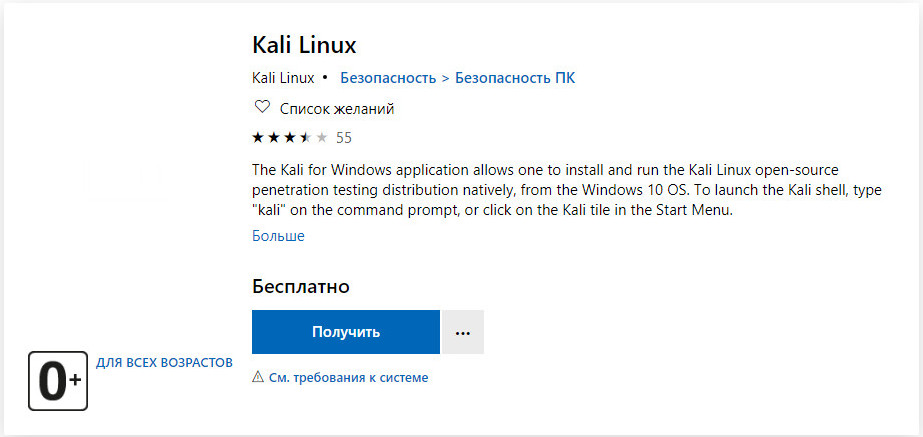This screenshot has width=923, height=437.
Task: Select the empty fifth rating star
Action: [x=321, y=138]
